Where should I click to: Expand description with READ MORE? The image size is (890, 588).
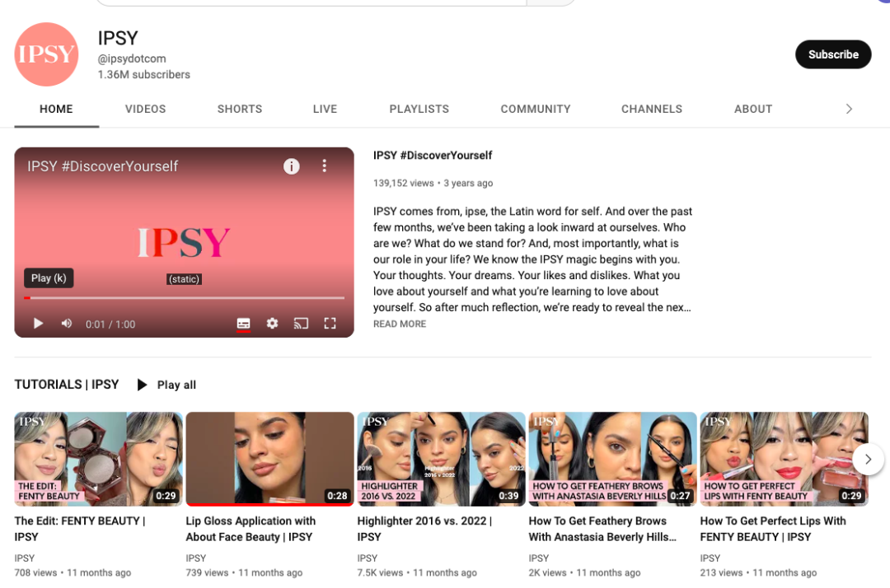(400, 324)
